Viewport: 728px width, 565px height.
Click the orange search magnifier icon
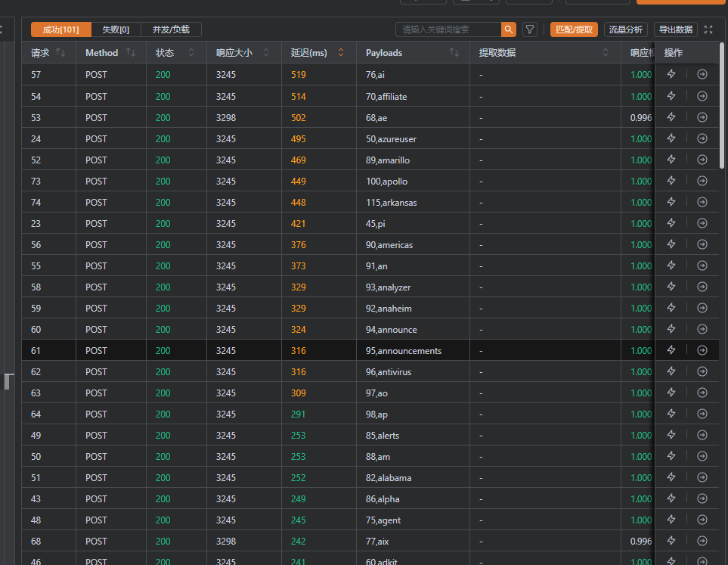509,29
